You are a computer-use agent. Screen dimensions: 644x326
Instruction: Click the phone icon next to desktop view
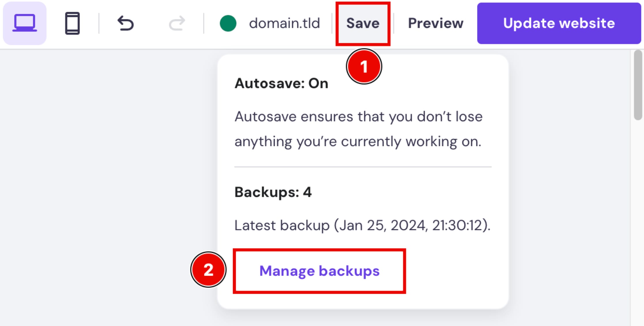point(73,23)
